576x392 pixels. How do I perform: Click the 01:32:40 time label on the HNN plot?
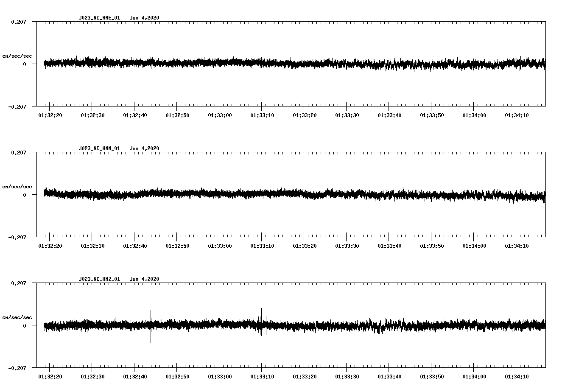click(135, 246)
